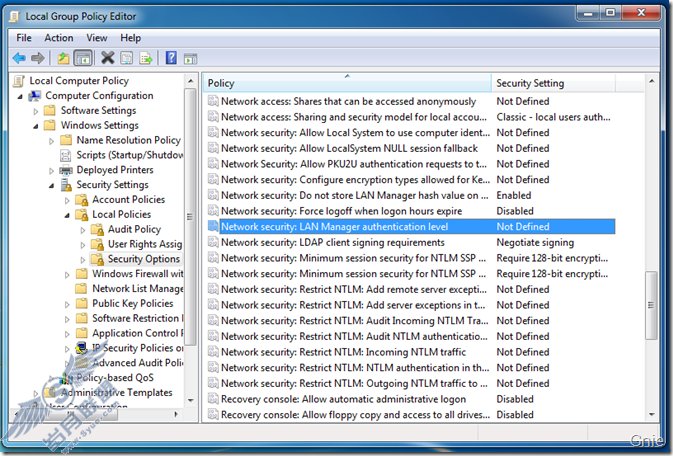673x456 pixels.
Task: Click the tree pane scroll right arrow
Action: point(176,414)
